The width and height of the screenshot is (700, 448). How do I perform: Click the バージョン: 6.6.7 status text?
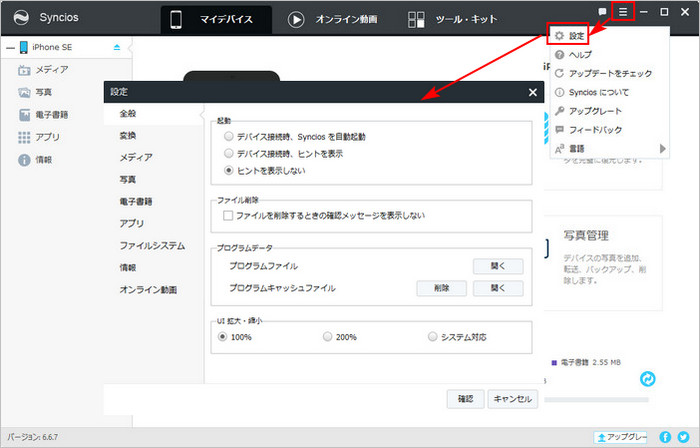[x=33, y=437]
